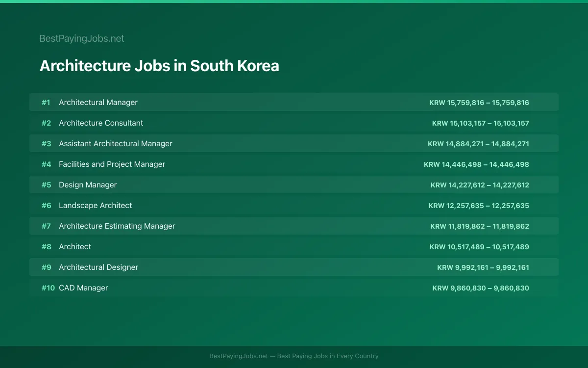Click the #8 rank number
The height and width of the screenshot is (368, 588).
[x=46, y=247]
